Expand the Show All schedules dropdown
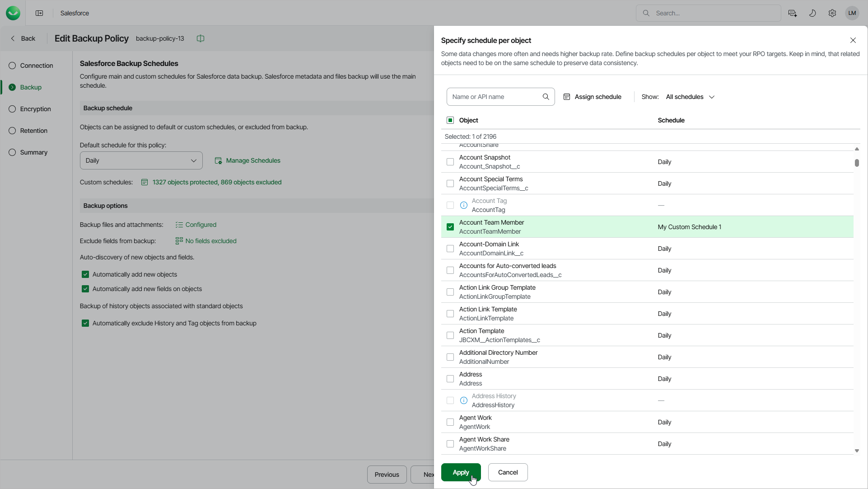 pos(690,97)
